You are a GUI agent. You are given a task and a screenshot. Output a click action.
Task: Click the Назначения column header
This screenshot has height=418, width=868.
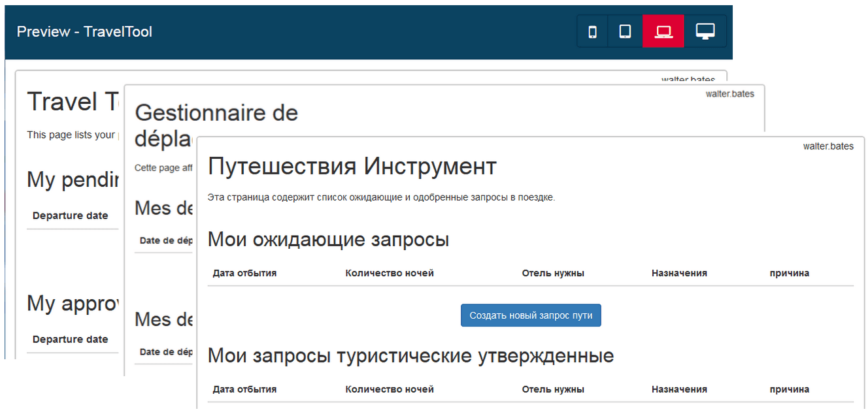(680, 273)
